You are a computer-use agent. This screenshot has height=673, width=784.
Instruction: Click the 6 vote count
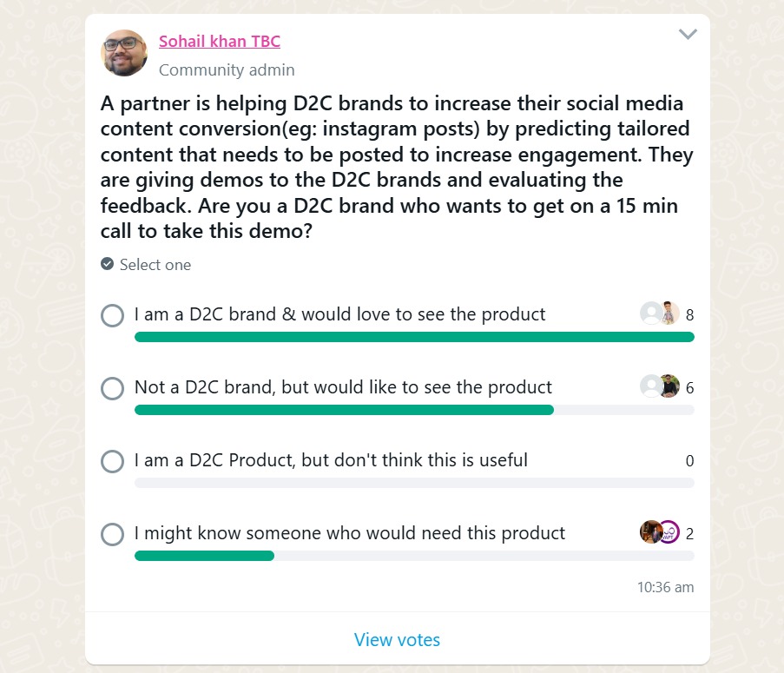point(689,388)
